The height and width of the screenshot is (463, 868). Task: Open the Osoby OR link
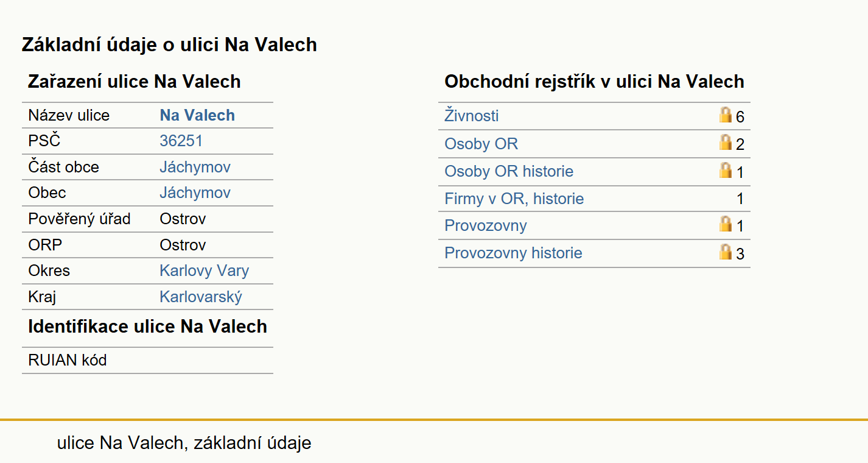coord(481,144)
